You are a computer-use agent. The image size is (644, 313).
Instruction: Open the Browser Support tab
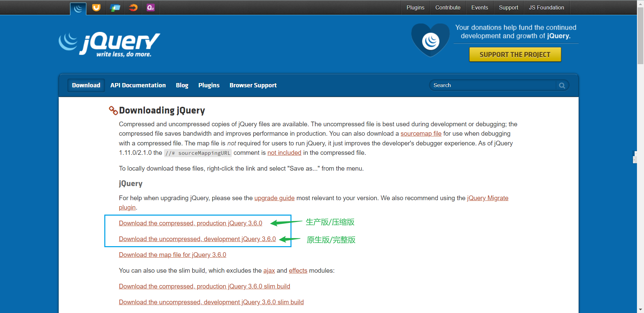[x=253, y=85]
